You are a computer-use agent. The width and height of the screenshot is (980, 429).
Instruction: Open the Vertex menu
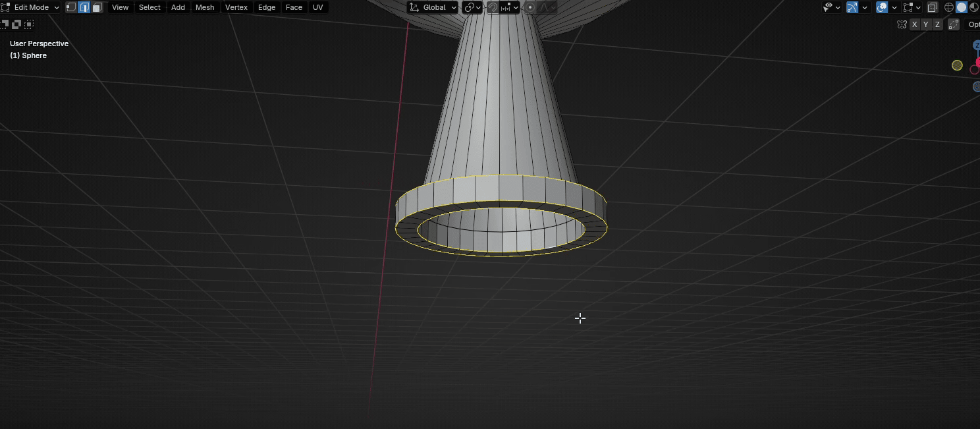point(236,7)
